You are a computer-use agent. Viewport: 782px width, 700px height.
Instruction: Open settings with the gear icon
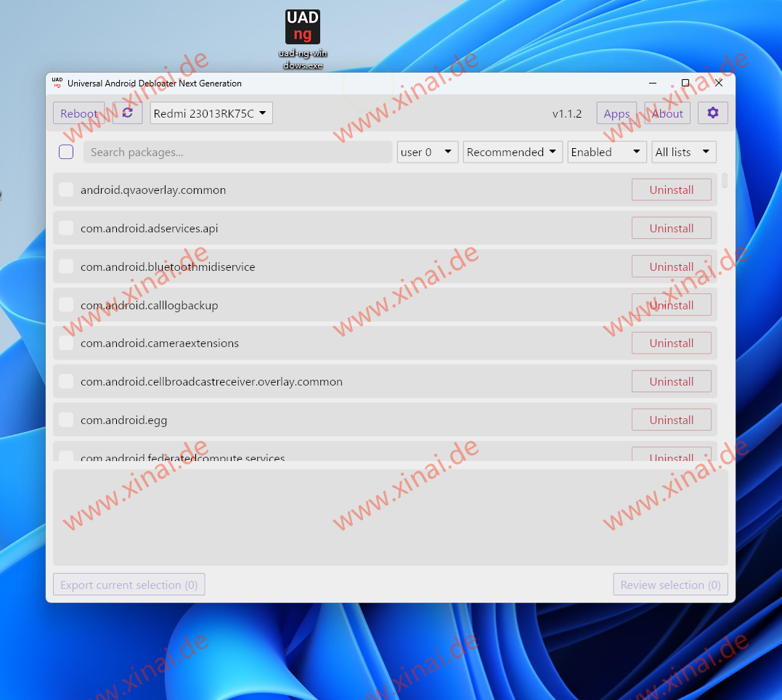click(713, 113)
